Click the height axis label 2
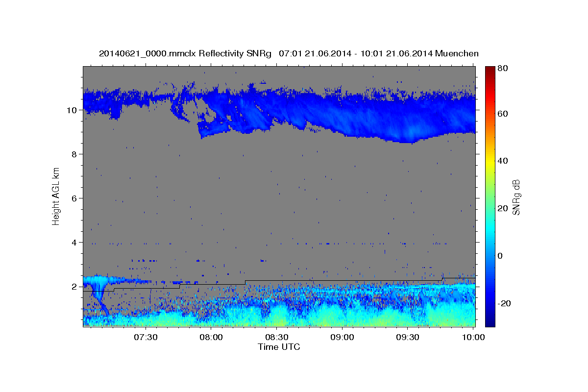Screen dimensions: 588x392 (75, 287)
